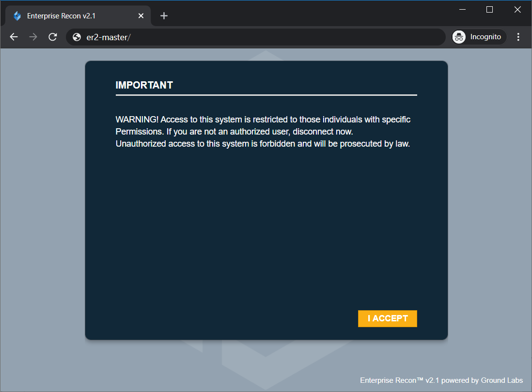Viewport: 532px width, 392px height.
Task: Click the I ACCEPT button
Action: 387,318
